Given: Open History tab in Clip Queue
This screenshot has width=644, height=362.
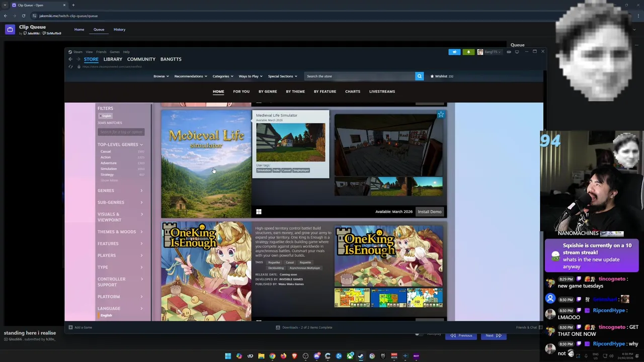Looking at the screenshot, I should point(119,30).
